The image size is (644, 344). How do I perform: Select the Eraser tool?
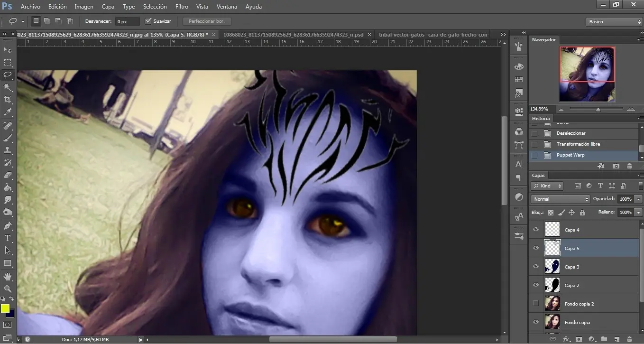click(x=8, y=175)
